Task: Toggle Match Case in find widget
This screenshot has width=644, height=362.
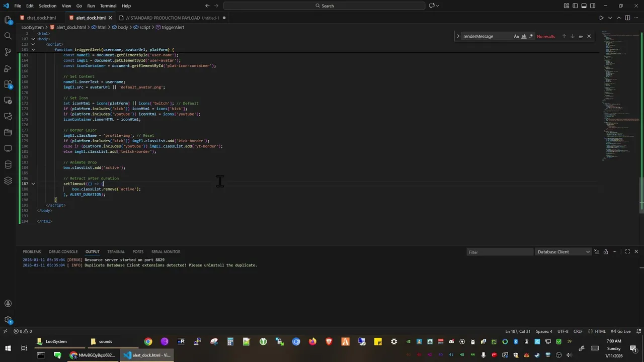Action: pos(516,36)
